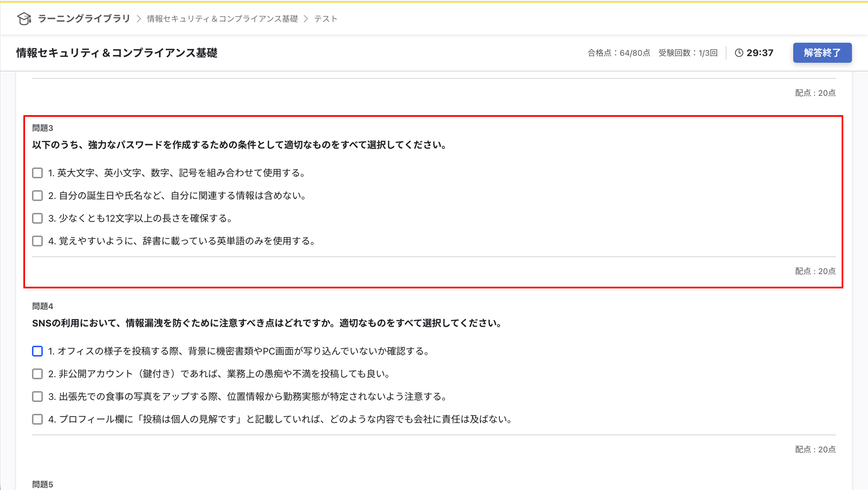Check option 3 about 12-character minimum length
Viewport: 868px width, 490px height.
coord(37,218)
